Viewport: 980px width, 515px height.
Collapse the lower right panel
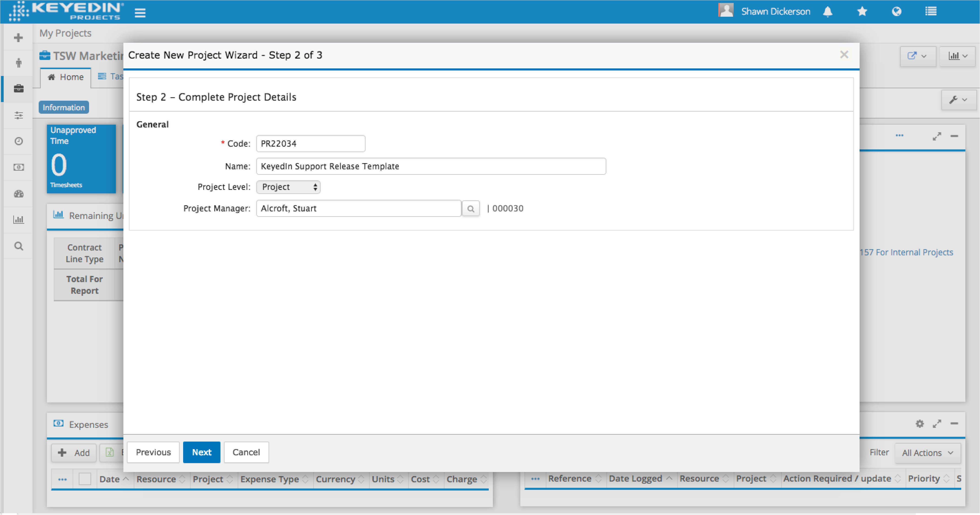tap(954, 423)
